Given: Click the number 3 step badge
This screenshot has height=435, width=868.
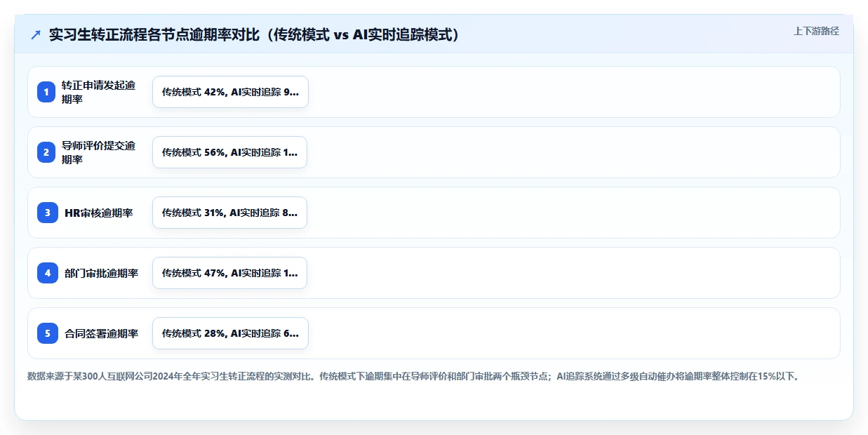Looking at the screenshot, I should click(47, 213).
